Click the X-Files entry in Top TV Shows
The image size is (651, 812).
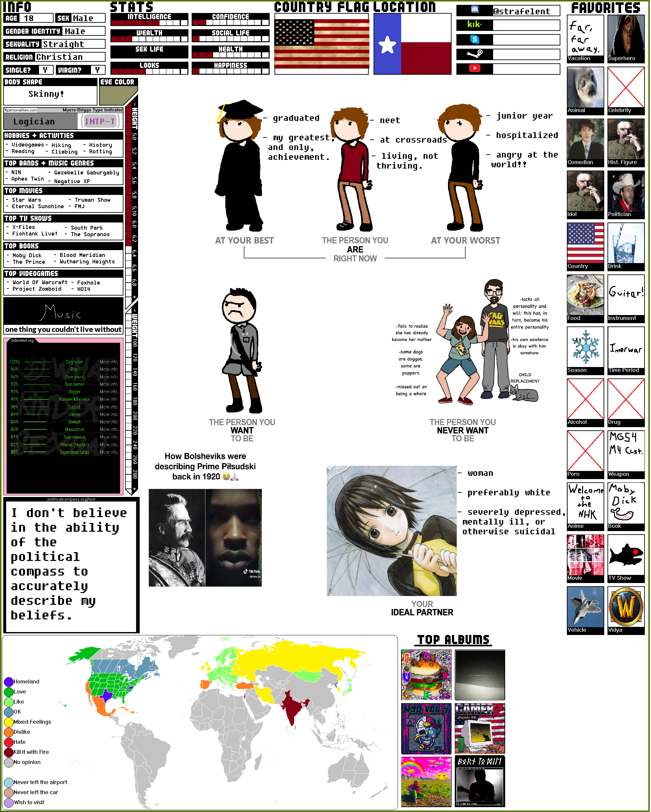(x=23, y=227)
